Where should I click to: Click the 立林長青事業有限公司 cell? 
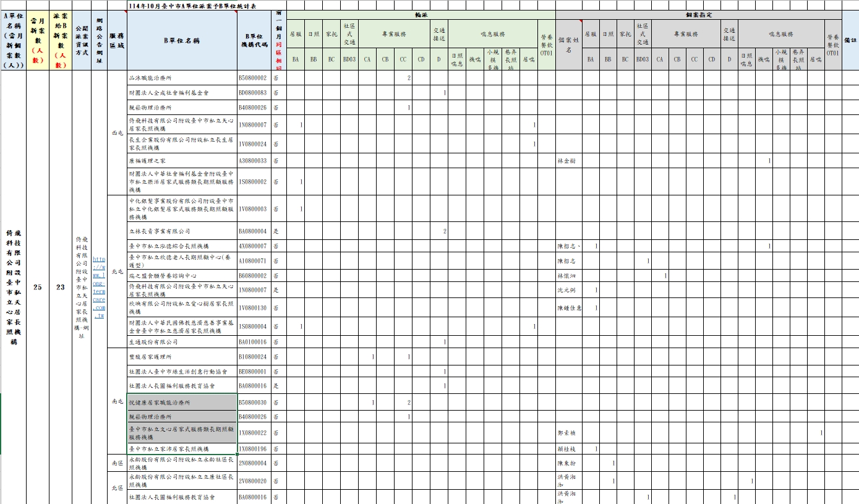tap(182, 231)
